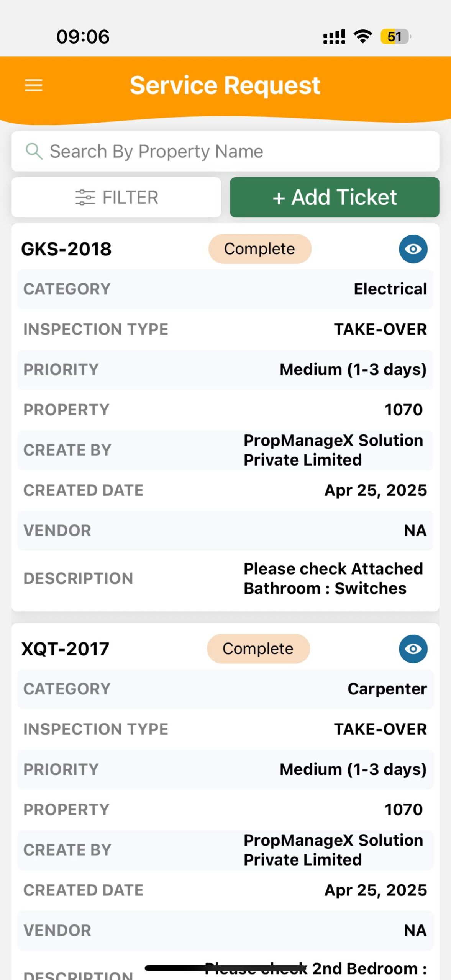Open the FILTER options
This screenshot has height=980, width=451.
[x=116, y=198]
